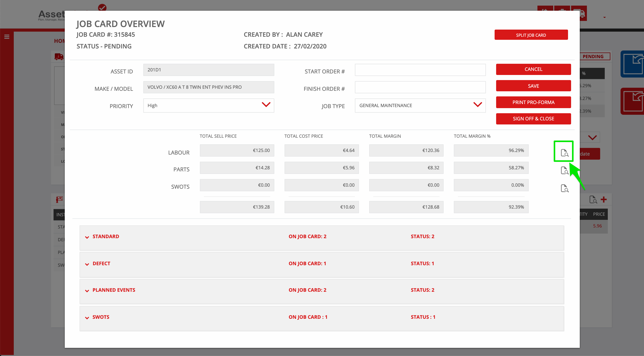Click labour margin percent 96.29%
The height and width of the screenshot is (356, 644).
(x=491, y=150)
